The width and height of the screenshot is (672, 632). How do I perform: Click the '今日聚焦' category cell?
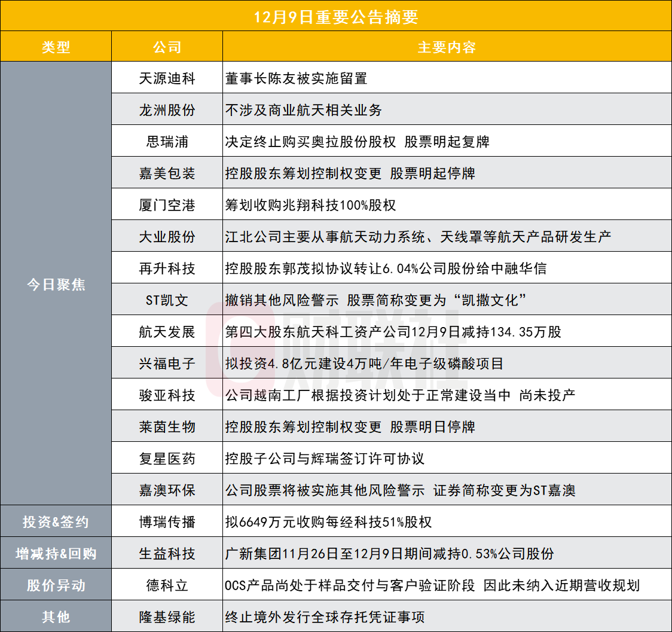[56, 285]
